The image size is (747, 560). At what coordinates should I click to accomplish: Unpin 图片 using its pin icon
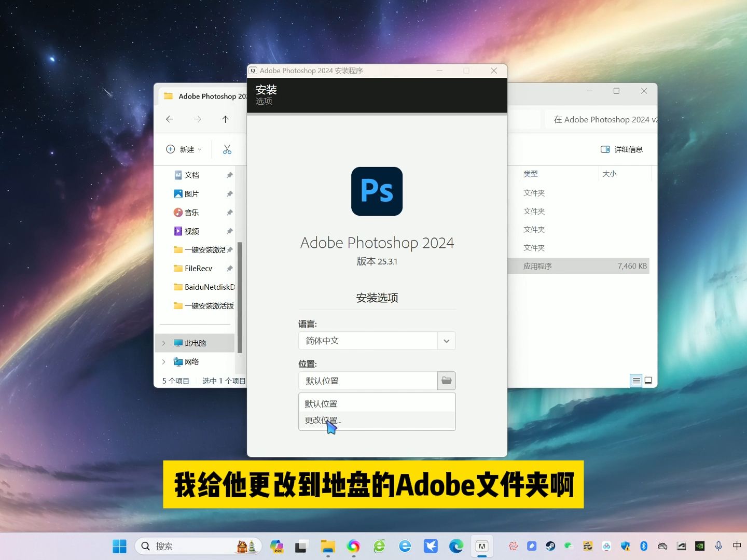(229, 194)
